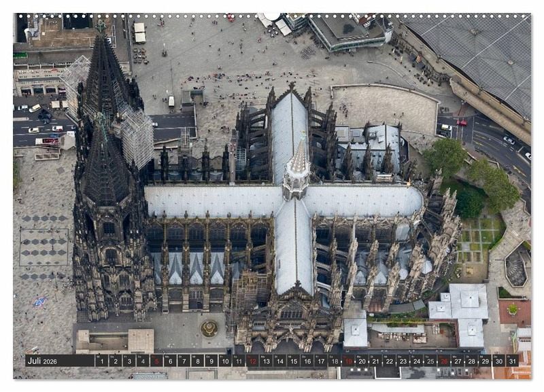Select day 3 in the calendar strip
This screenshot has width=544, height=392.
click(x=129, y=361)
